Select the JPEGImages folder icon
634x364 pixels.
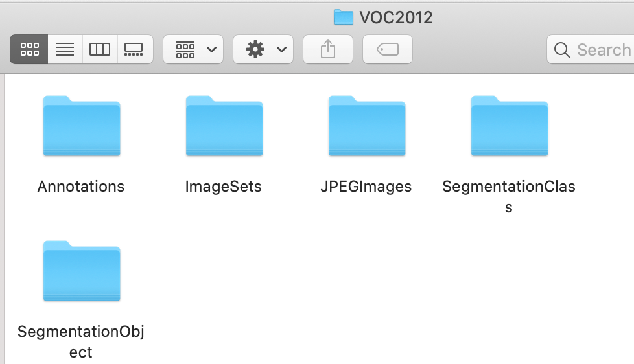point(367,126)
